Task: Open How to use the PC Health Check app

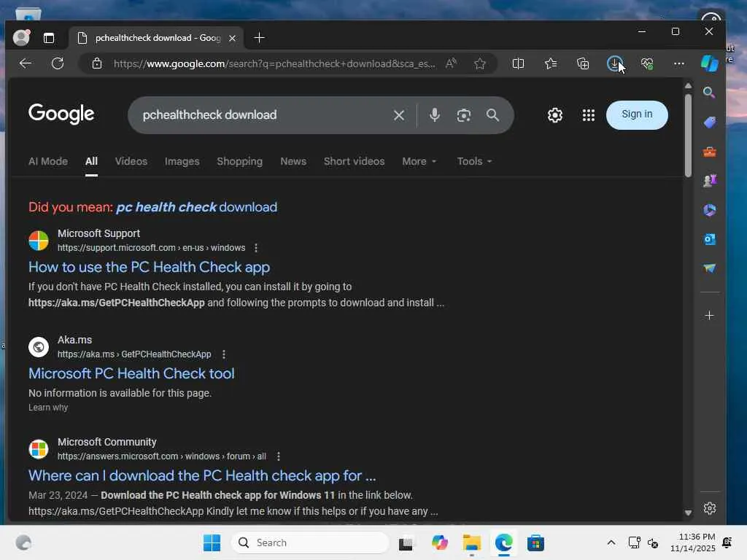Action: (x=149, y=267)
